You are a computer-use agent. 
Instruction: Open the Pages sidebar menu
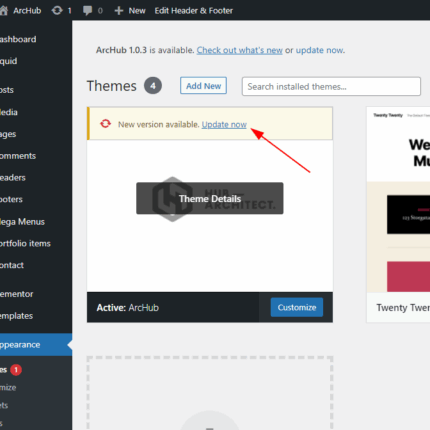click(x=8, y=134)
